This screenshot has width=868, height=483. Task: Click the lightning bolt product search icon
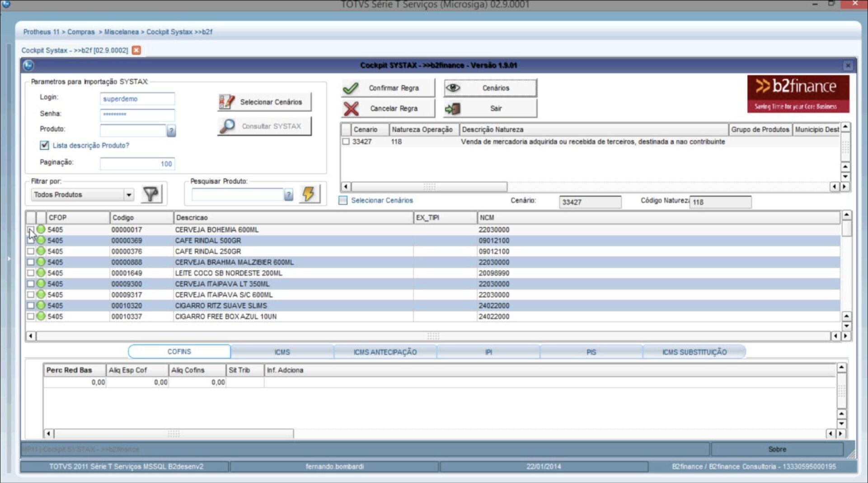tap(309, 194)
